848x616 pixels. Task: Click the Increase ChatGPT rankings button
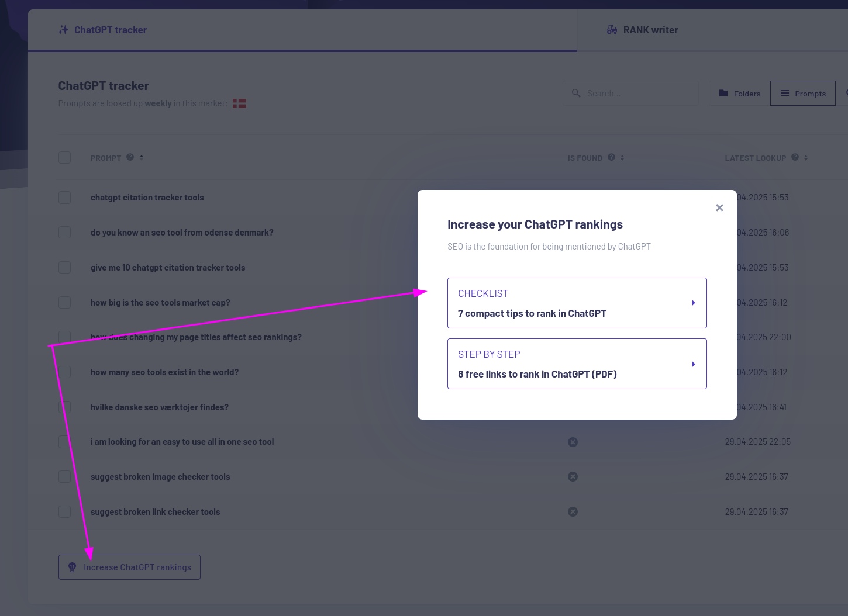pos(129,567)
